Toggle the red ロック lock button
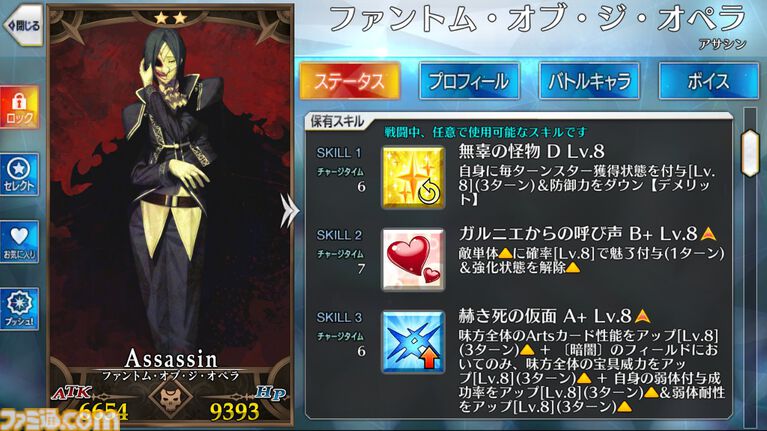 coord(19,108)
